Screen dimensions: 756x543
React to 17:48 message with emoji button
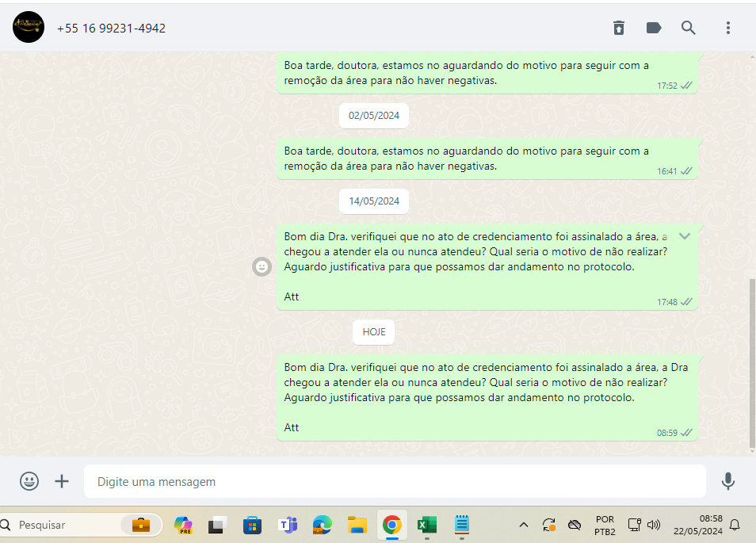pyautogui.click(x=262, y=266)
